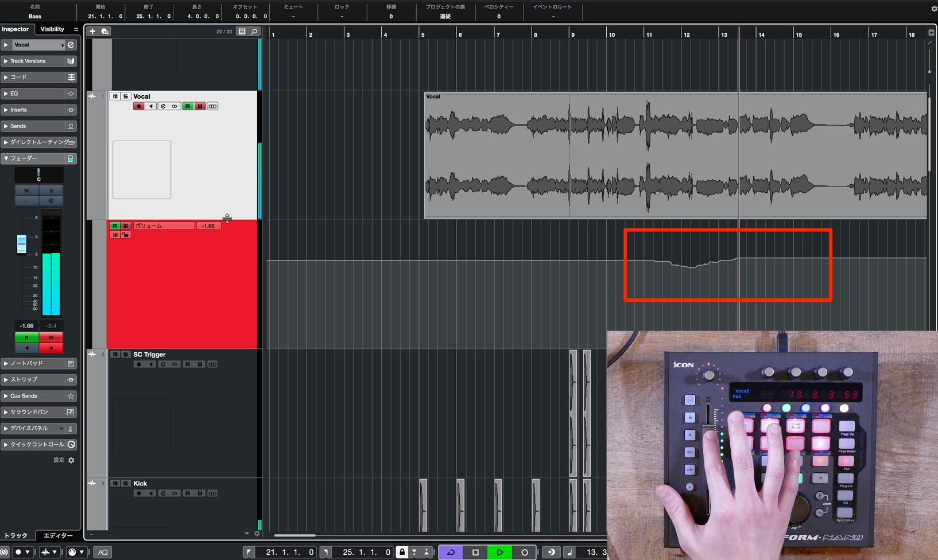Click the lanes button on Vocal track
938x560 pixels.
coord(212,106)
